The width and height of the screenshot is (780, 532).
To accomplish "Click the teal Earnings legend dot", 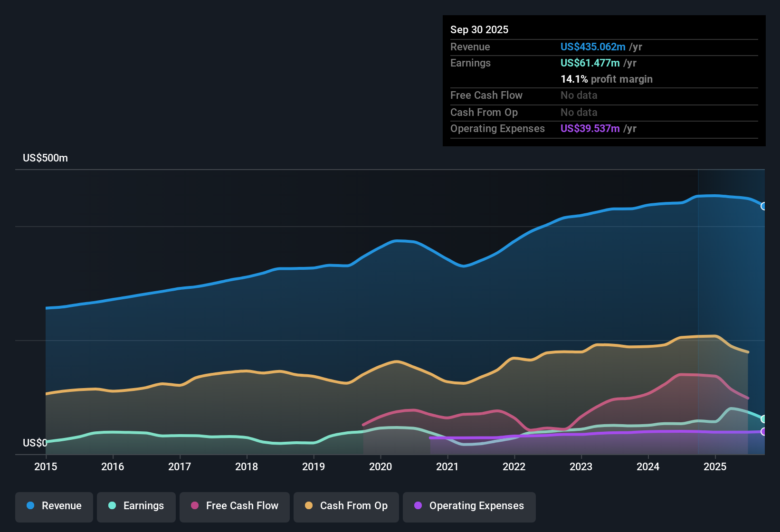I will click(112, 506).
